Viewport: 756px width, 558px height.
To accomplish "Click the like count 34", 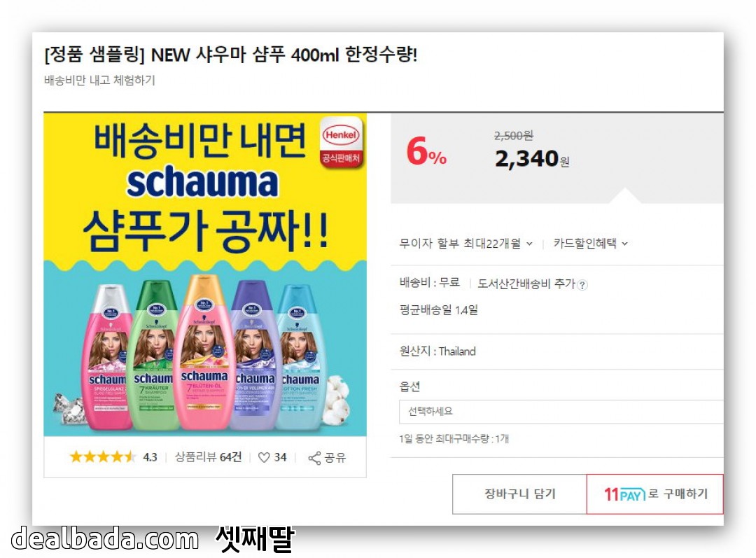I will pyautogui.click(x=281, y=457).
